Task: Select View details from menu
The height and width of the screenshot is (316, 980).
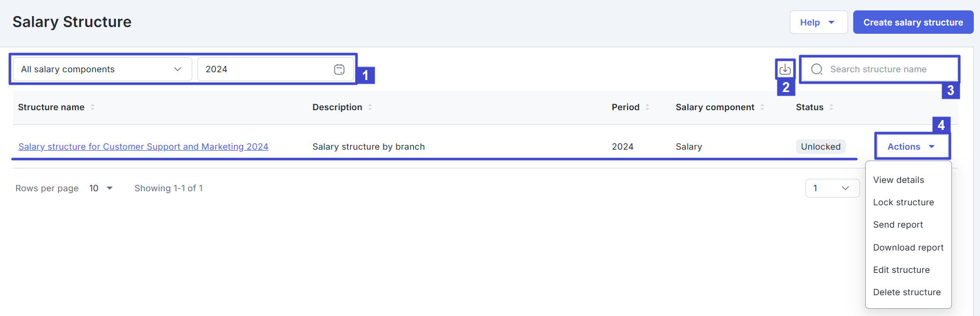Action: (x=898, y=180)
